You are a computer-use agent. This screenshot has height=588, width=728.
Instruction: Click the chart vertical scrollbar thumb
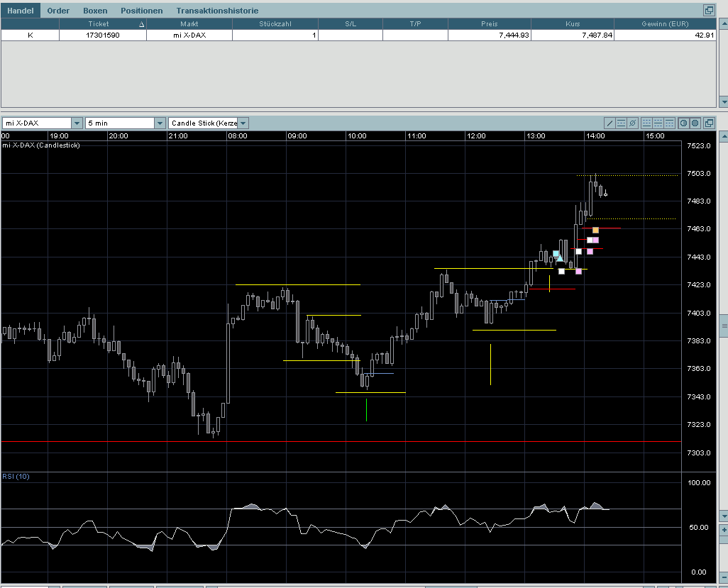(723, 326)
